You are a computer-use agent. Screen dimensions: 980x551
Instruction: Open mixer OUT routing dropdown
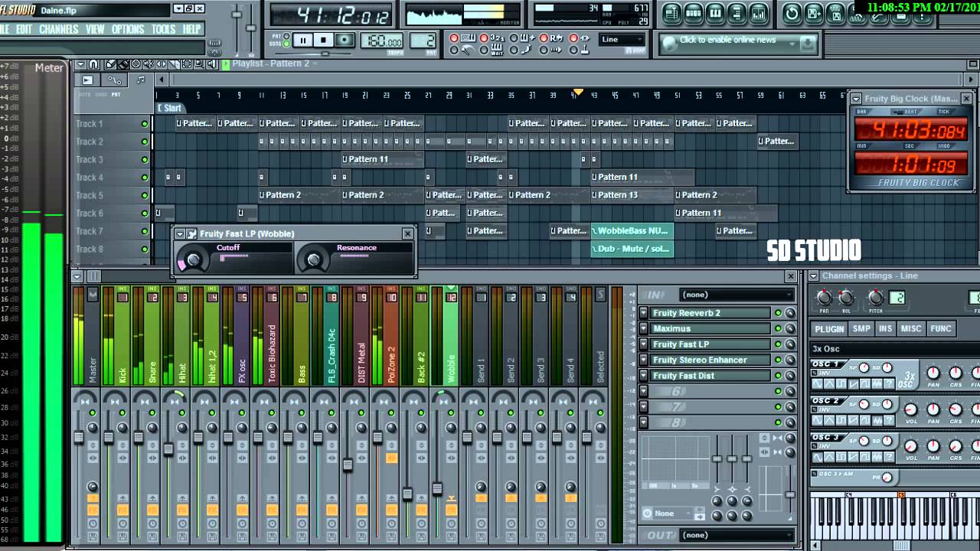coord(737,535)
